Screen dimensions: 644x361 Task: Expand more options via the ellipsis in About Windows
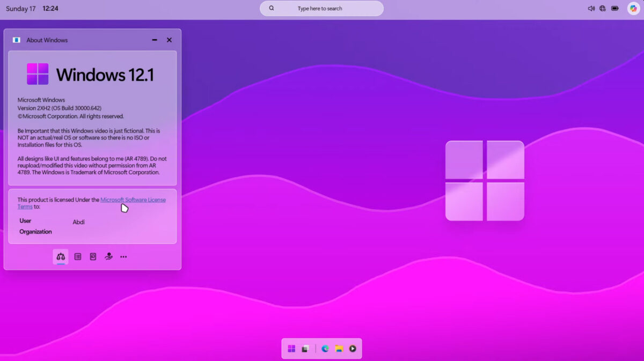(123, 256)
